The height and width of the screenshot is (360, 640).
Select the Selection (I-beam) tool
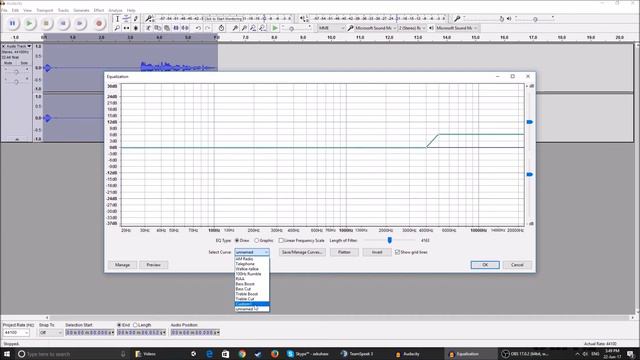click(117, 19)
